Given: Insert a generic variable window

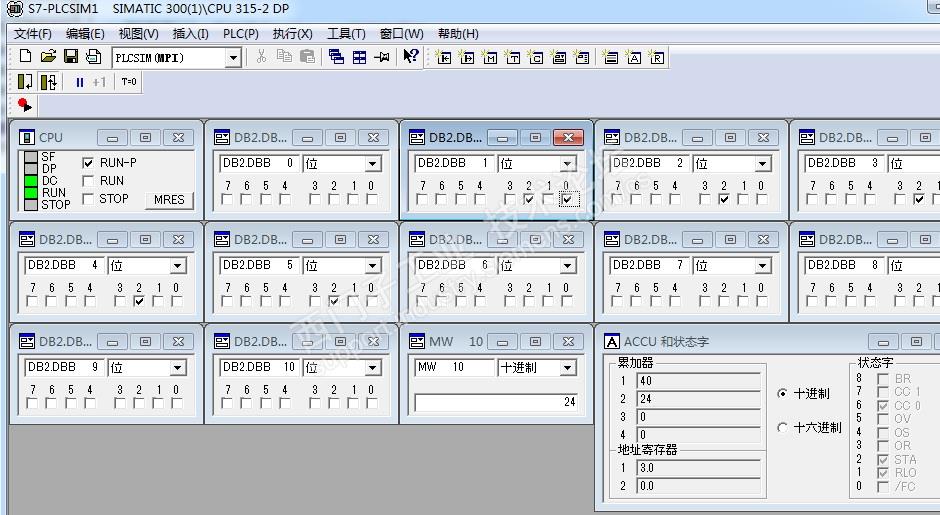Looking at the screenshot, I should [559, 57].
